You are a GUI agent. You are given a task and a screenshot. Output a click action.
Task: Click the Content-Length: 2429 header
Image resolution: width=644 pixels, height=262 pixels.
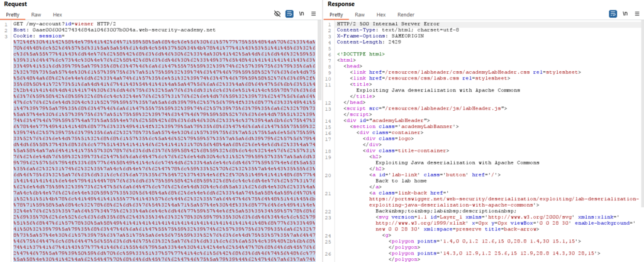click(363, 42)
